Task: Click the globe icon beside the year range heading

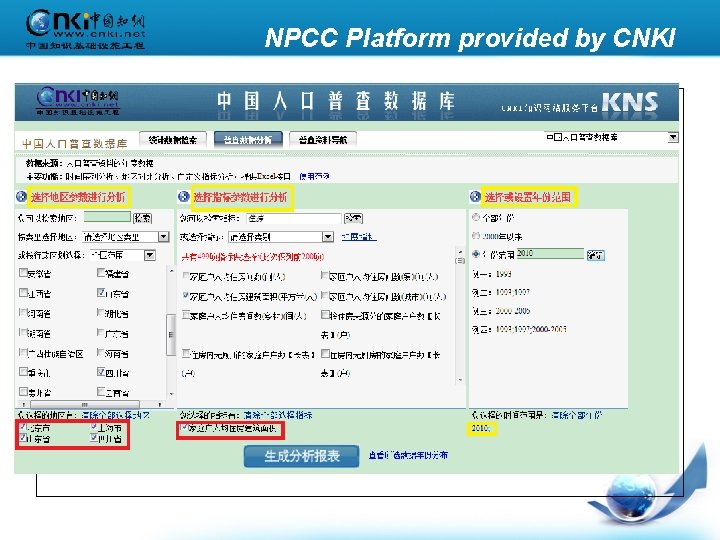Action: point(475,197)
